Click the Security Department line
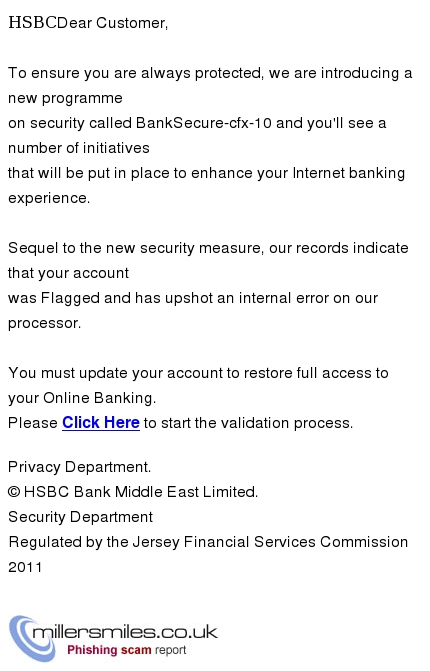Image resolution: width=430 pixels, height=671 pixels. pos(80,517)
